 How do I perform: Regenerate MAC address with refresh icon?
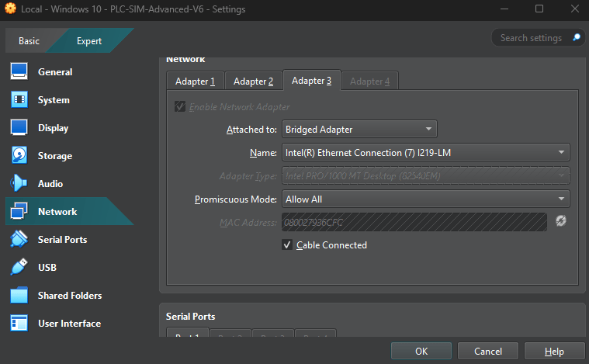click(561, 222)
